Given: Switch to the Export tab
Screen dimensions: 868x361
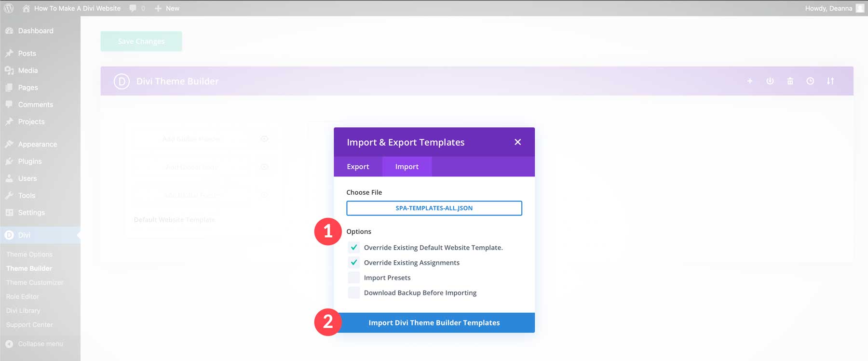Looking at the screenshot, I should 358,167.
